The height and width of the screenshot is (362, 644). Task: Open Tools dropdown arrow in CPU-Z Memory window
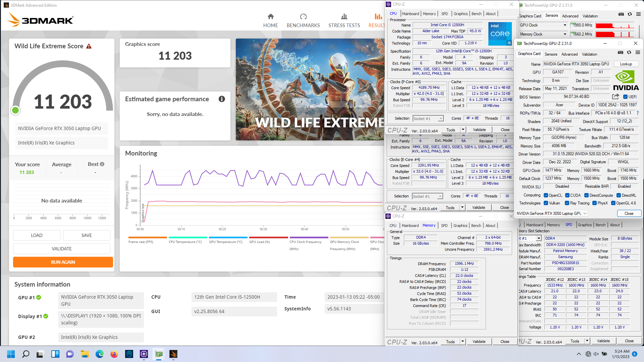point(463,342)
